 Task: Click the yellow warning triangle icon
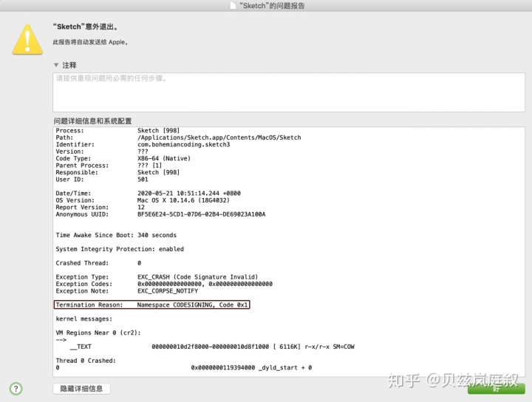pyautogui.click(x=27, y=39)
